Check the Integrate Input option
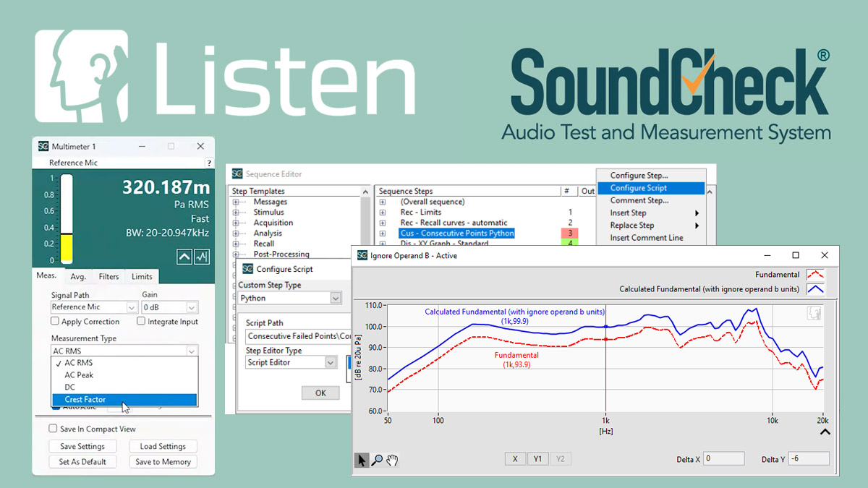 (141, 322)
